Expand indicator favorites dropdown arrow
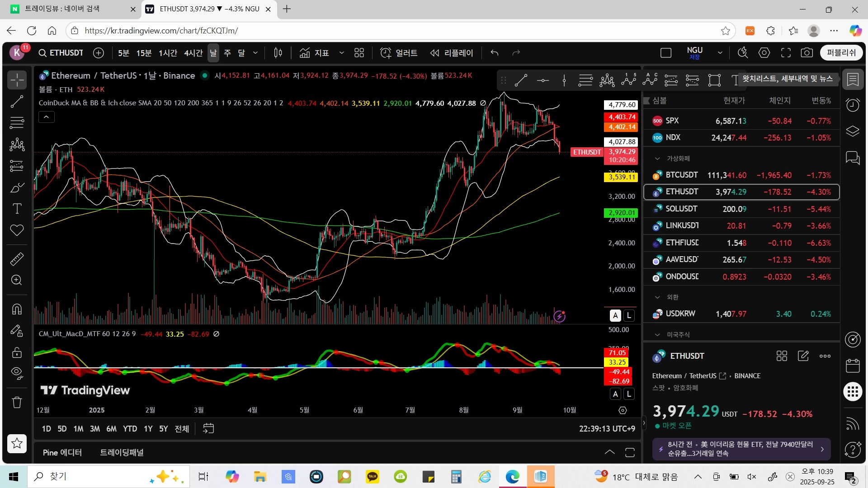 [342, 53]
